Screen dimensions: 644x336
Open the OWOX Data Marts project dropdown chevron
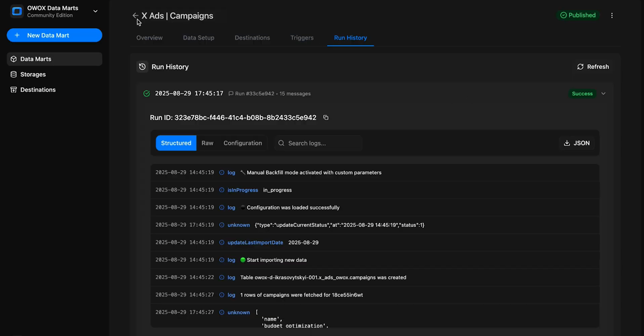click(95, 11)
